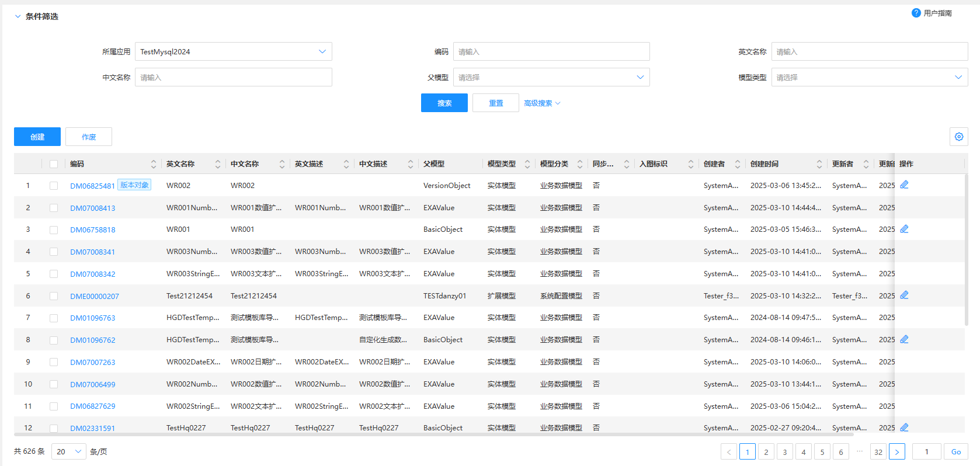
Task: Open model link DM07008413
Action: click(x=93, y=208)
